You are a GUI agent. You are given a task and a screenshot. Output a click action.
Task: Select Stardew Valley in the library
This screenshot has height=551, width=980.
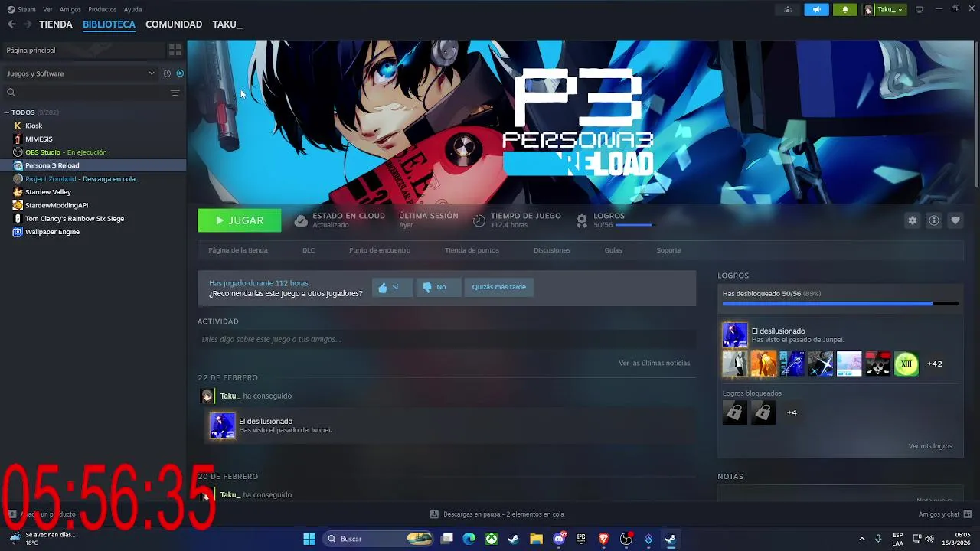coord(48,192)
